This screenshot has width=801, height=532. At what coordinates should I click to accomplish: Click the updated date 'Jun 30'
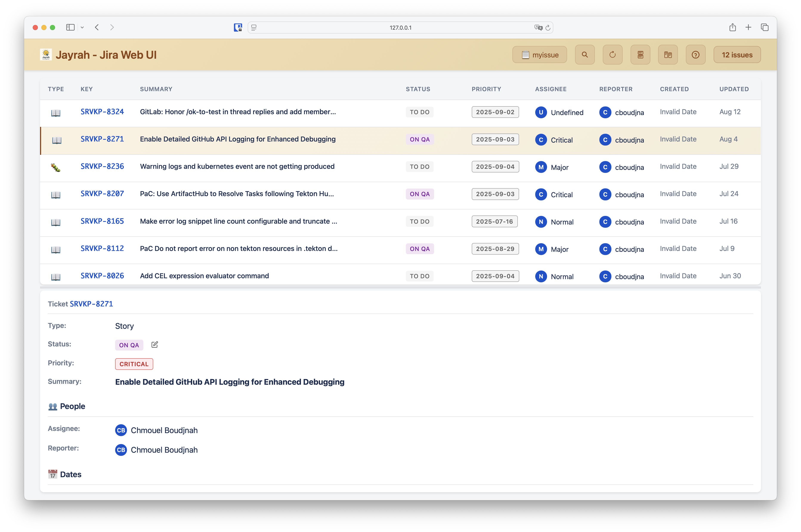coord(730,276)
